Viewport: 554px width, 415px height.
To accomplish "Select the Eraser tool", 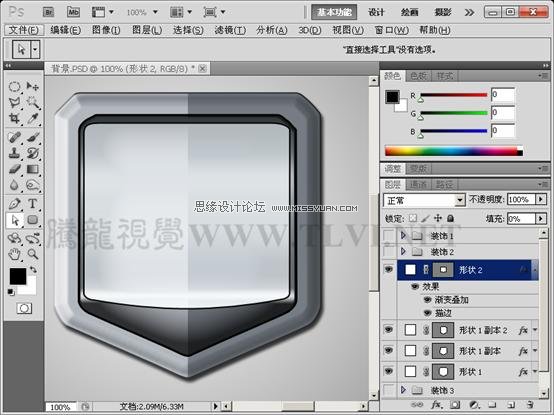I will pyautogui.click(x=14, y=169).
